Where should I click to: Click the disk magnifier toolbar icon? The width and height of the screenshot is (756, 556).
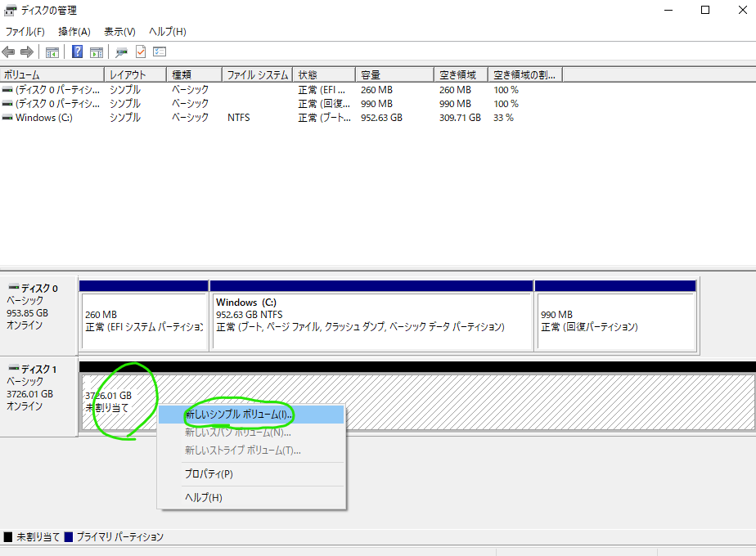(122, 52)
